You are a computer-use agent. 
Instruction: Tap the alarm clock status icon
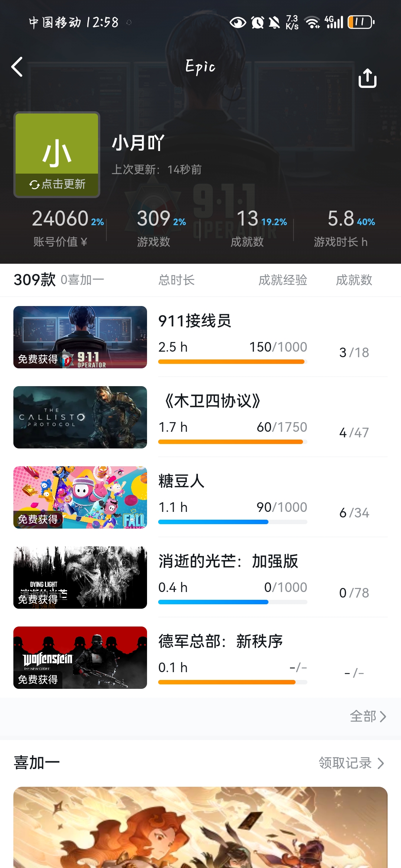(x=257, y=23)
